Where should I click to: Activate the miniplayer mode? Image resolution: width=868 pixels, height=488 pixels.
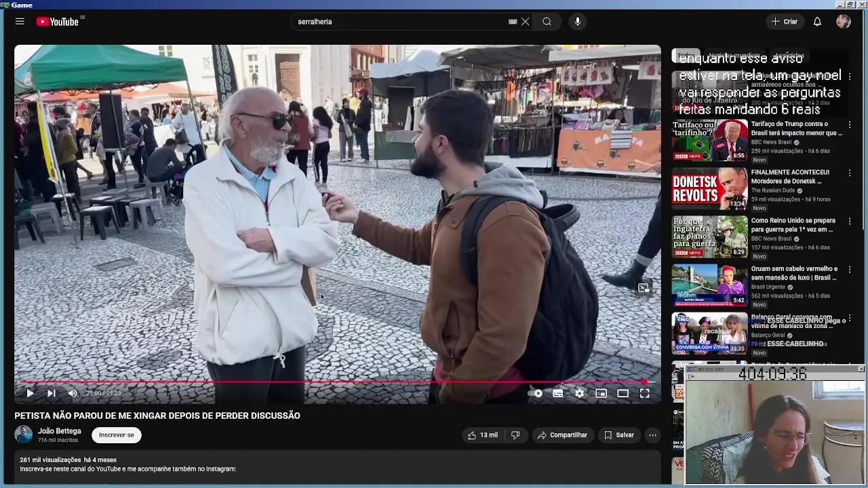(601, 393)
